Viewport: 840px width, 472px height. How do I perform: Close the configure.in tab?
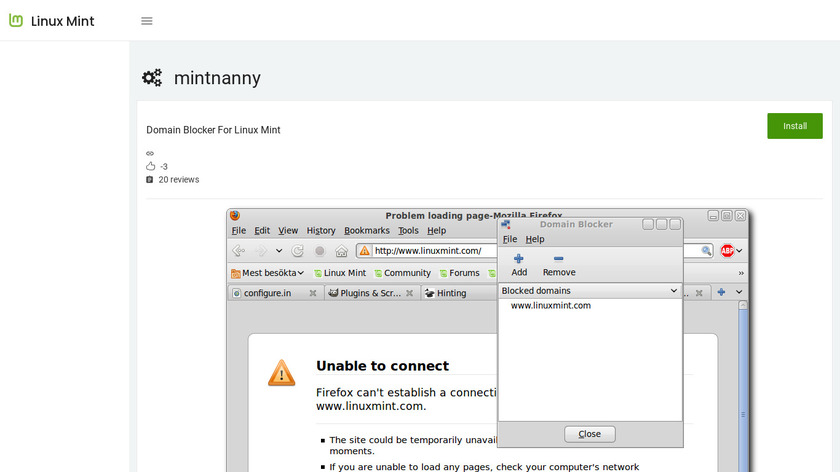point(313,293)
